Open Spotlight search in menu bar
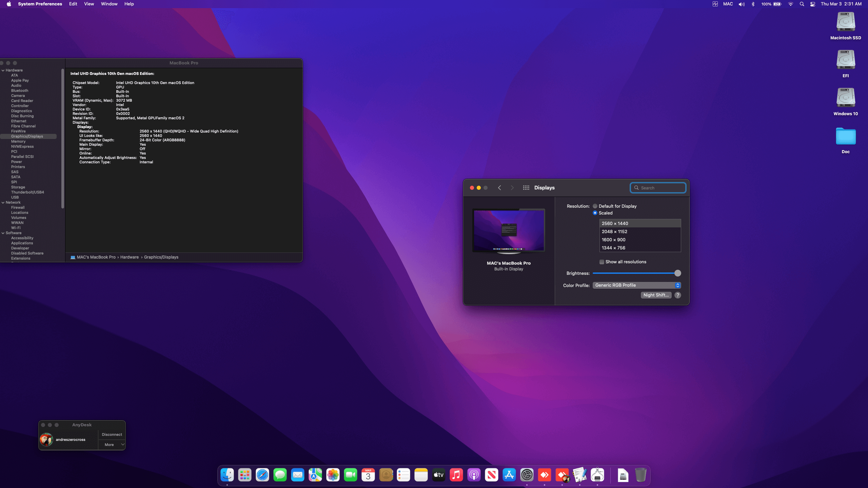 (x=802, y=4)
